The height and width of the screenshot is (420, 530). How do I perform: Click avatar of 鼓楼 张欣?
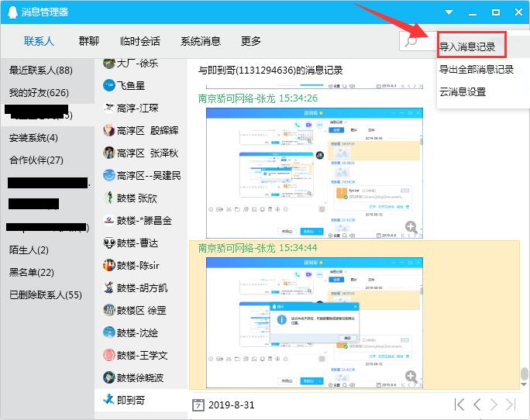(108, 198)
